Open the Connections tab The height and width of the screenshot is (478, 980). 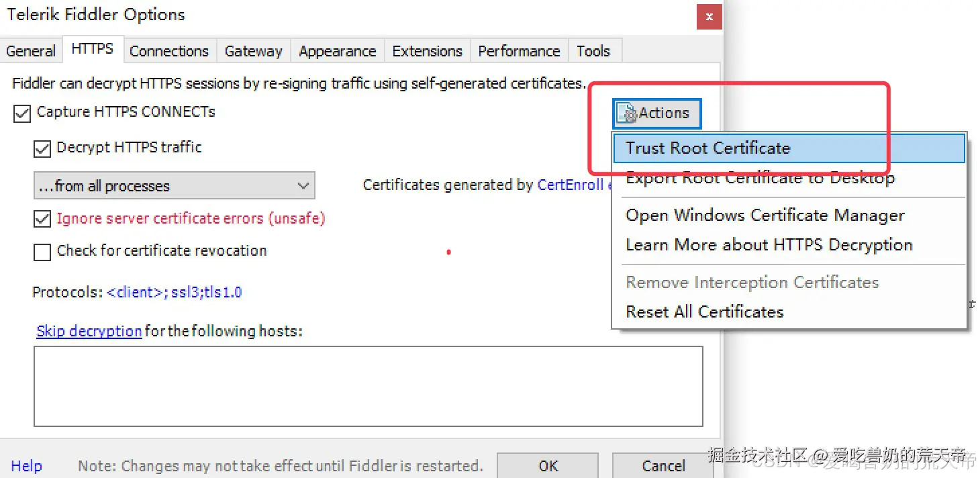click(169, 51)
